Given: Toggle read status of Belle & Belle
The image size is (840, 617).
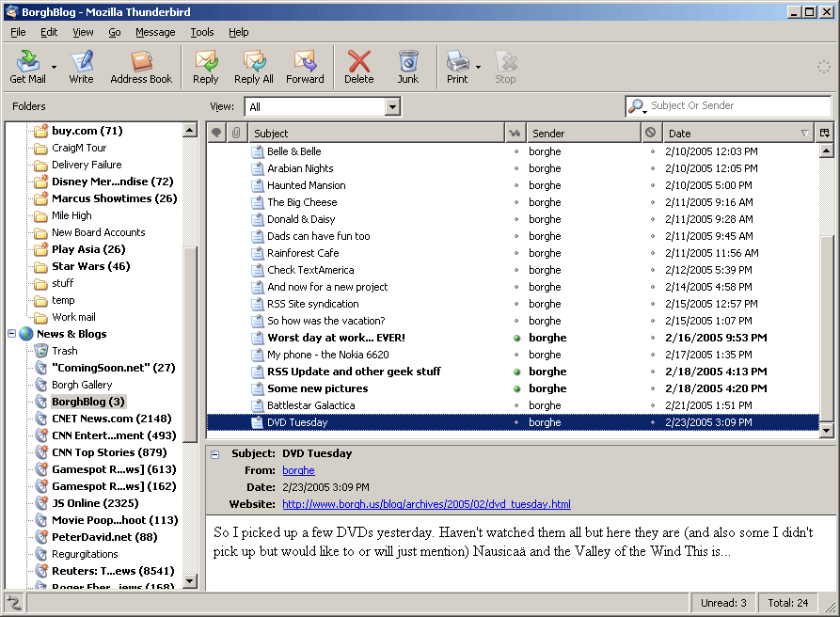Looking at the screenshot, I should [516, 151].
